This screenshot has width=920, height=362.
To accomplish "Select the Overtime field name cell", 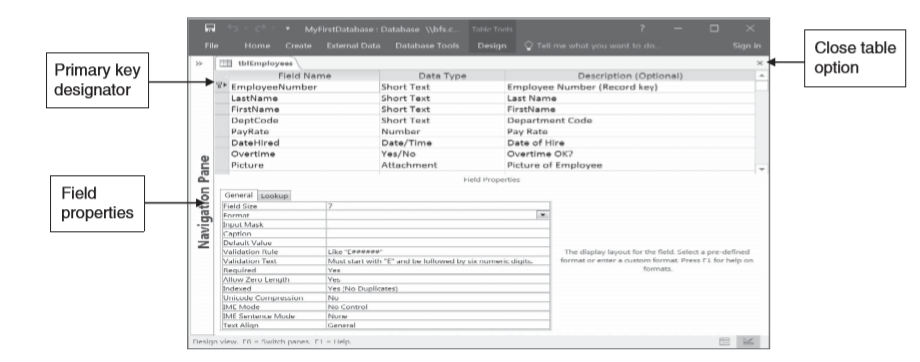I will [x=304, y=154].
